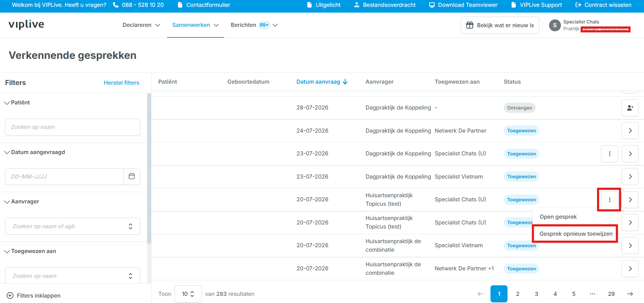
Task: Collapse the Toegewezen aan filter section
Action: click(x=30, y=251)
